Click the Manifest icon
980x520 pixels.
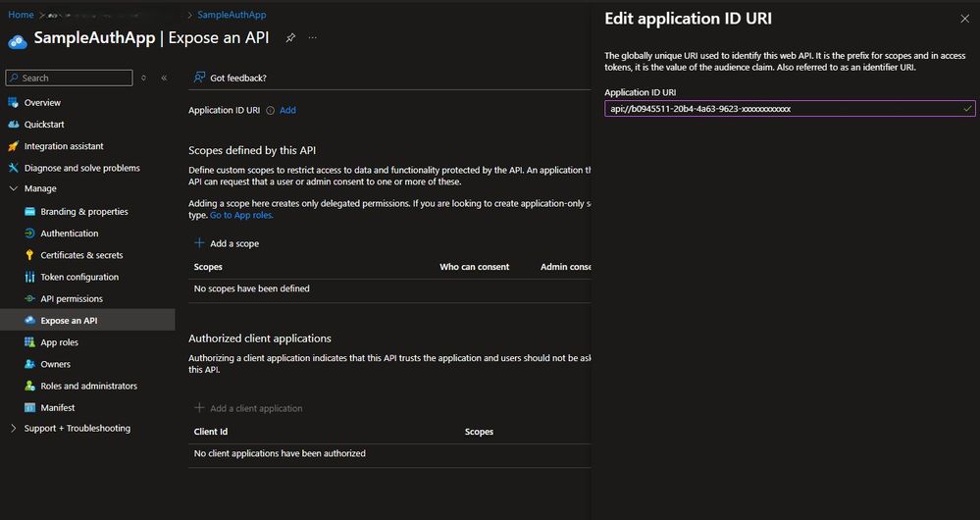click(29, 407)
